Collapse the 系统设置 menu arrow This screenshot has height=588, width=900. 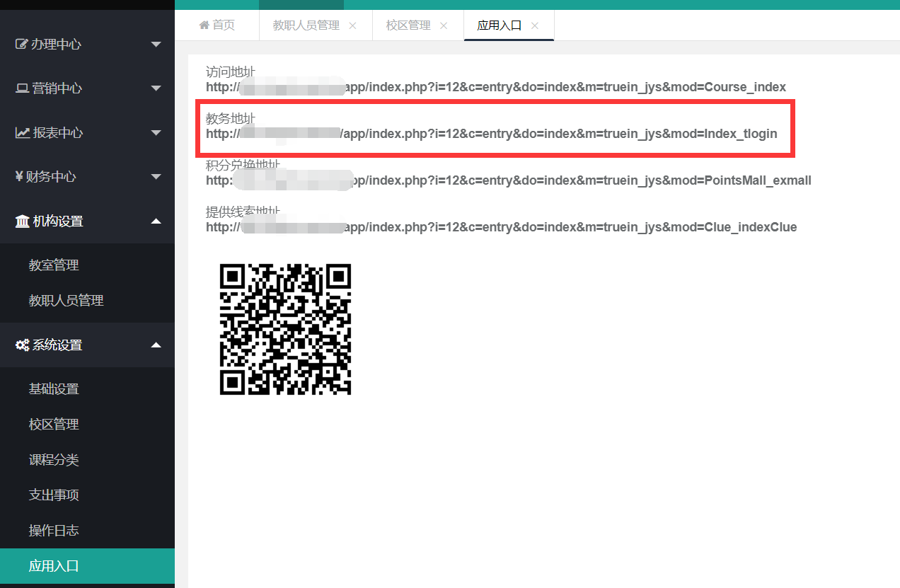coord(156,345)
